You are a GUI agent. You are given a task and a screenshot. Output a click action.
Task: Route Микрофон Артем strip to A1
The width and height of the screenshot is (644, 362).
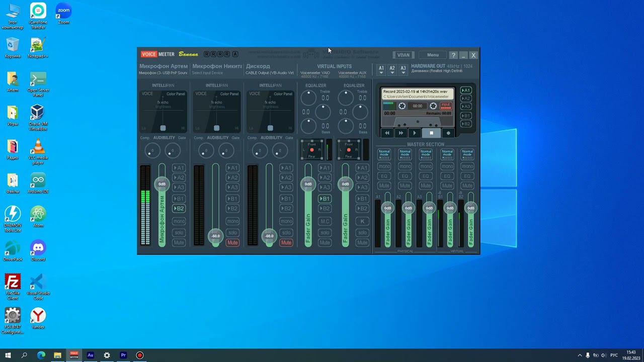pos(179,168)
